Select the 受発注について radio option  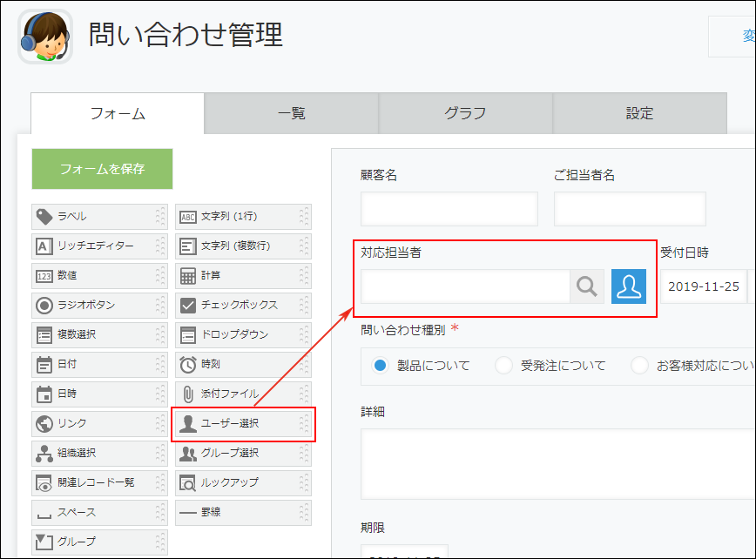(503, 366)
